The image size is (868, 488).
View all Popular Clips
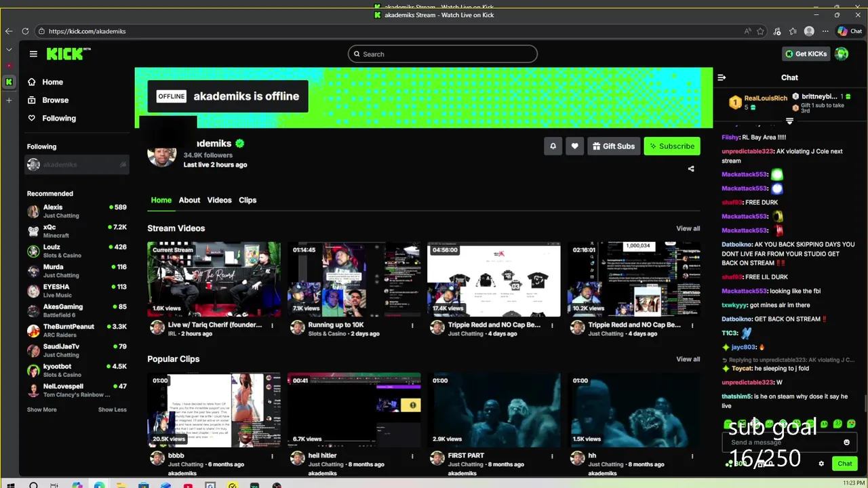tap(688, 359)
